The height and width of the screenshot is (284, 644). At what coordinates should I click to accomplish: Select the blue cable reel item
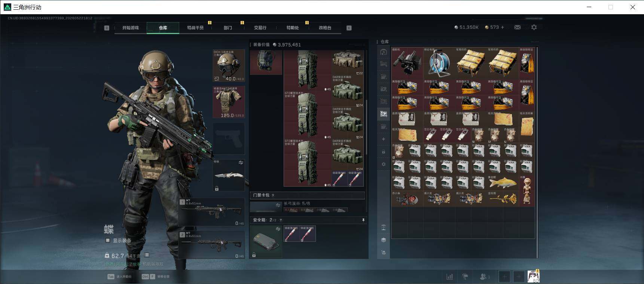tap(439, 63)
